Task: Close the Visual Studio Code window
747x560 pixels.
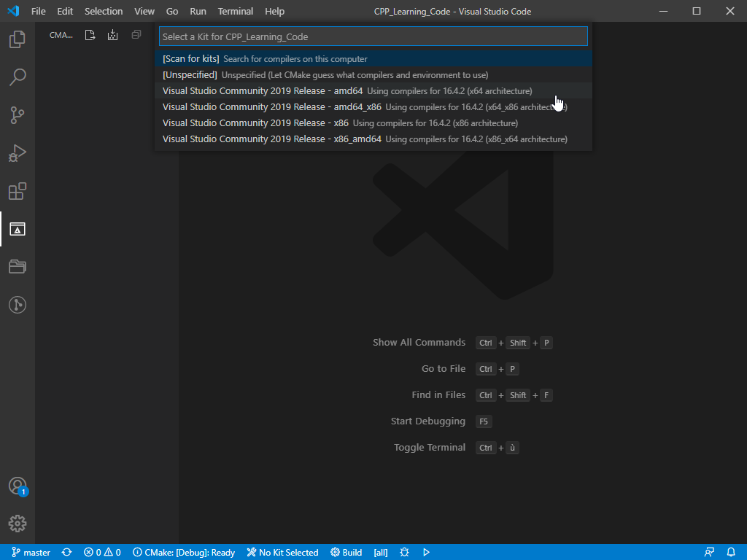Action: coord(729,11)
